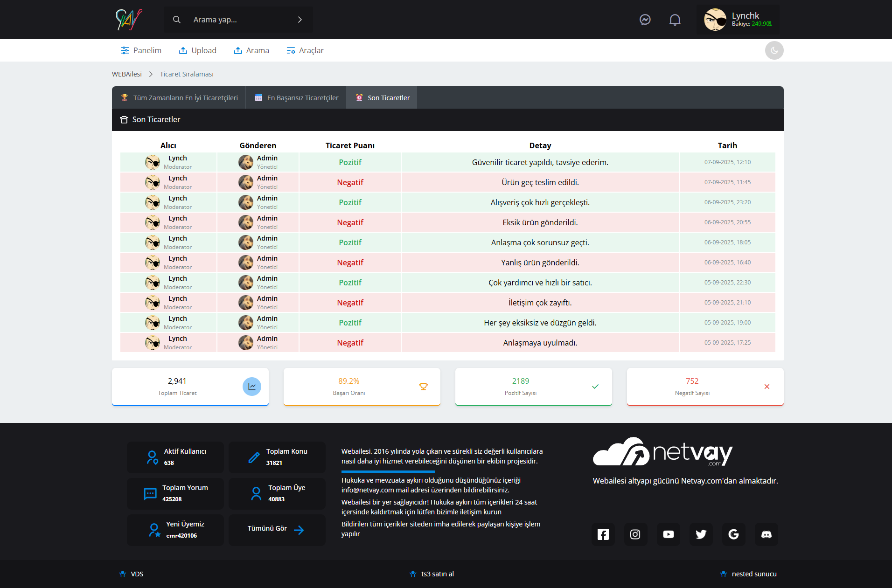Click Admin avatar in the 'Ürün geç teslim edildi' row

pyautogui.click(x=246, y=182)
